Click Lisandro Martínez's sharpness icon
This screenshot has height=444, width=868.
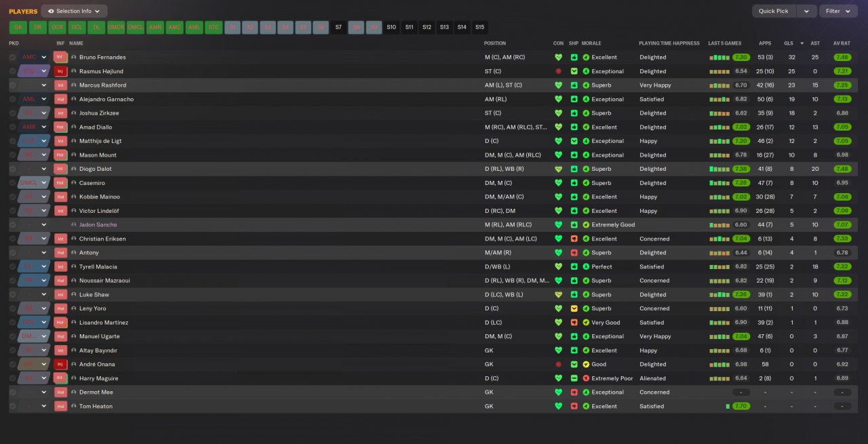[574, 323]
